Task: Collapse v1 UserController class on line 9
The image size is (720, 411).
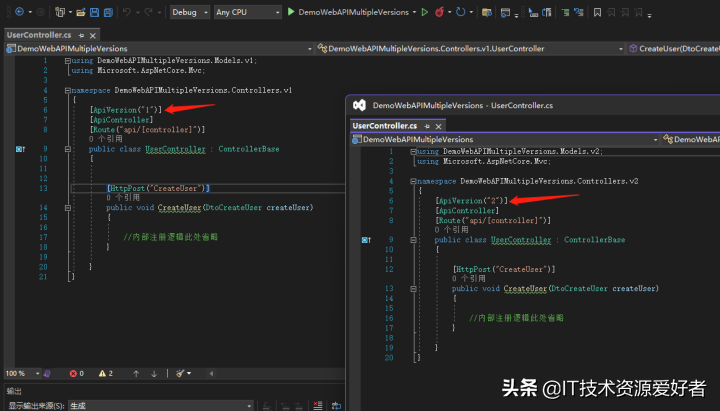Action: (x=68, y=149)
